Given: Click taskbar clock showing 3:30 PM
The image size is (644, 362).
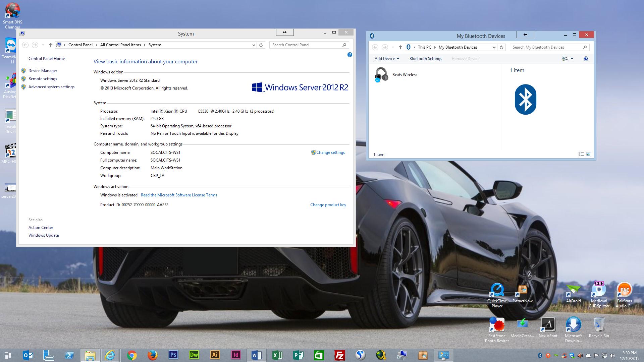Looking at the screenshot, I should [629, 355].
